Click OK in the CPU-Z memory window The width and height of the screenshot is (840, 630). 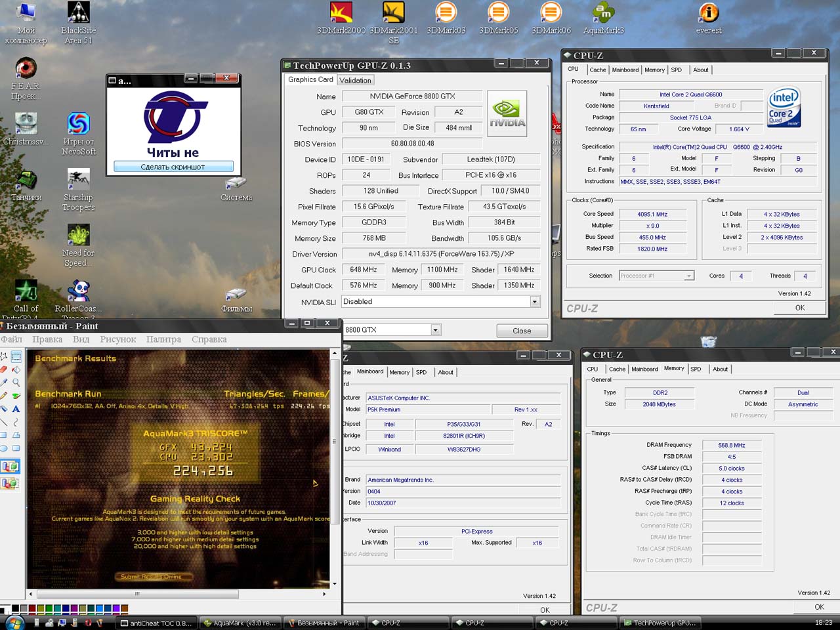[x=819, y=607]
